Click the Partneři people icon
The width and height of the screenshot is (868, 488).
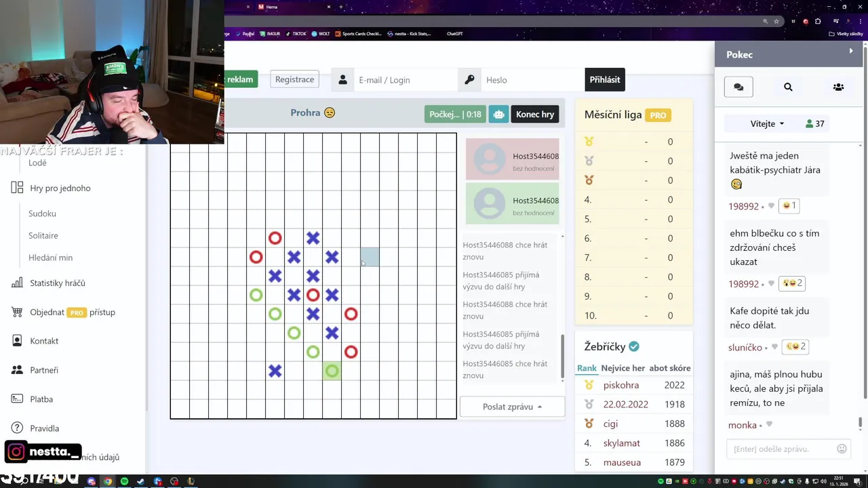[17, 370]
